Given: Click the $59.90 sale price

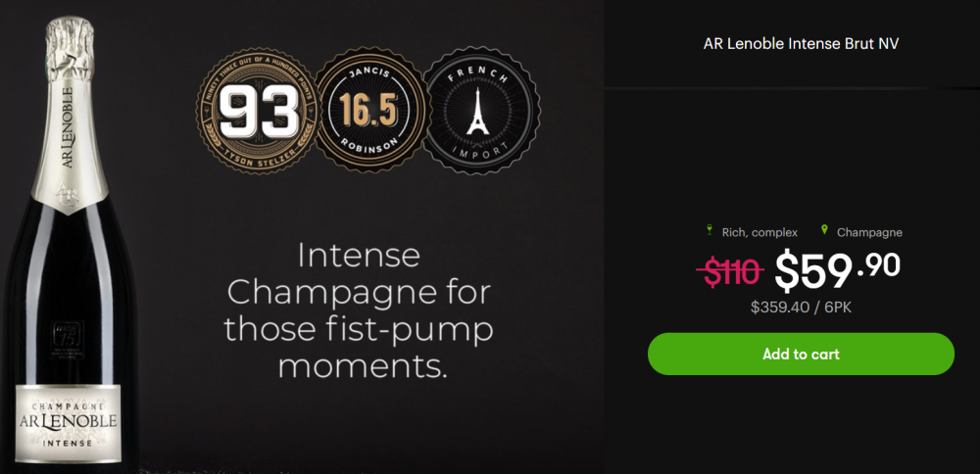Looking at the screenshot, I should [837, 271].
